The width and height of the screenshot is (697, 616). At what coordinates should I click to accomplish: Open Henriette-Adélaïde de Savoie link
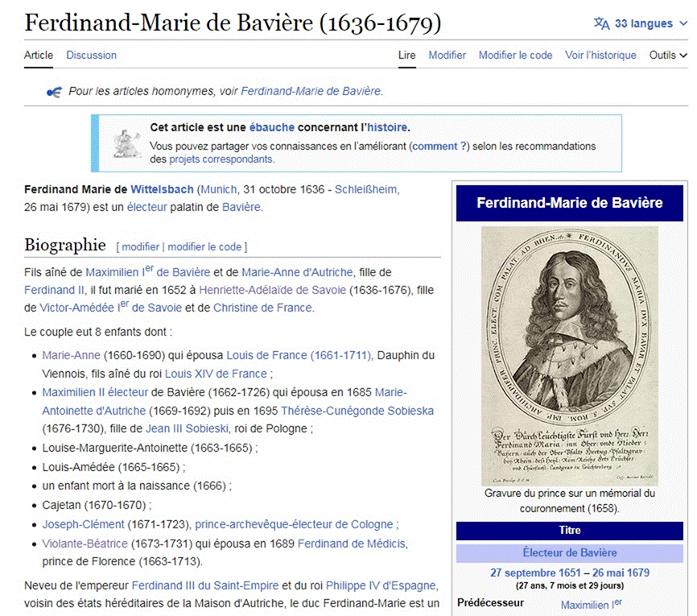pyautogui.click(x=272, y=290)
